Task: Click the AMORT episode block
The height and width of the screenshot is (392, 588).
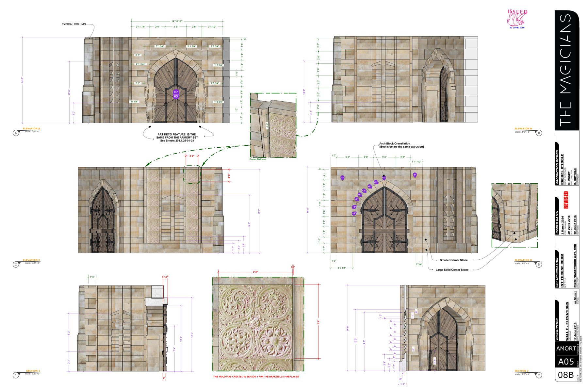Action: (566, 349)
